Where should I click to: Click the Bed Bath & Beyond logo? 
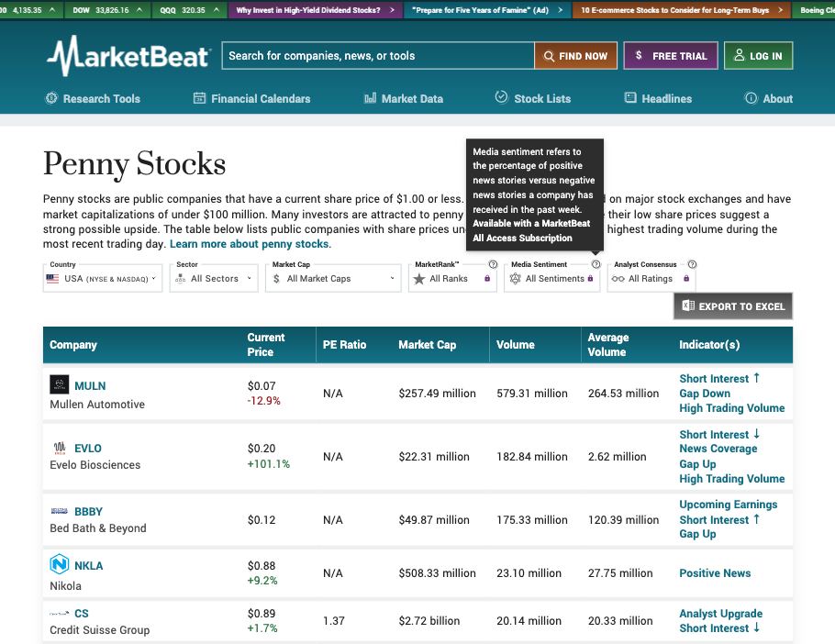[59, 510]
